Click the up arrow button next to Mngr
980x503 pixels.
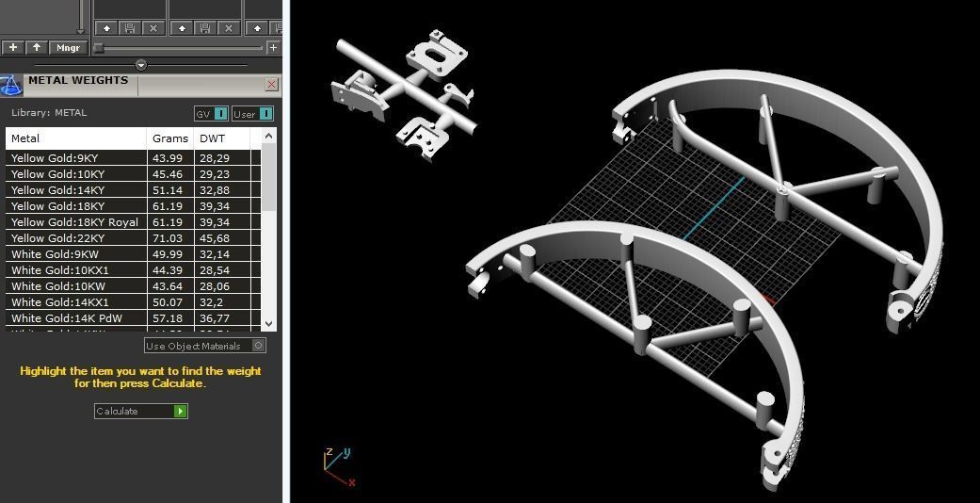pyautogui.click(x=37, y=47)
